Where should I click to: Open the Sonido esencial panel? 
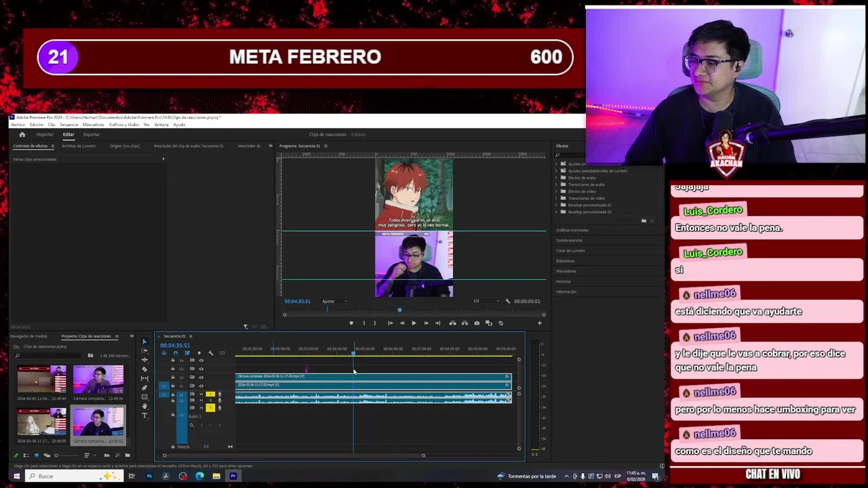(569, 241)
